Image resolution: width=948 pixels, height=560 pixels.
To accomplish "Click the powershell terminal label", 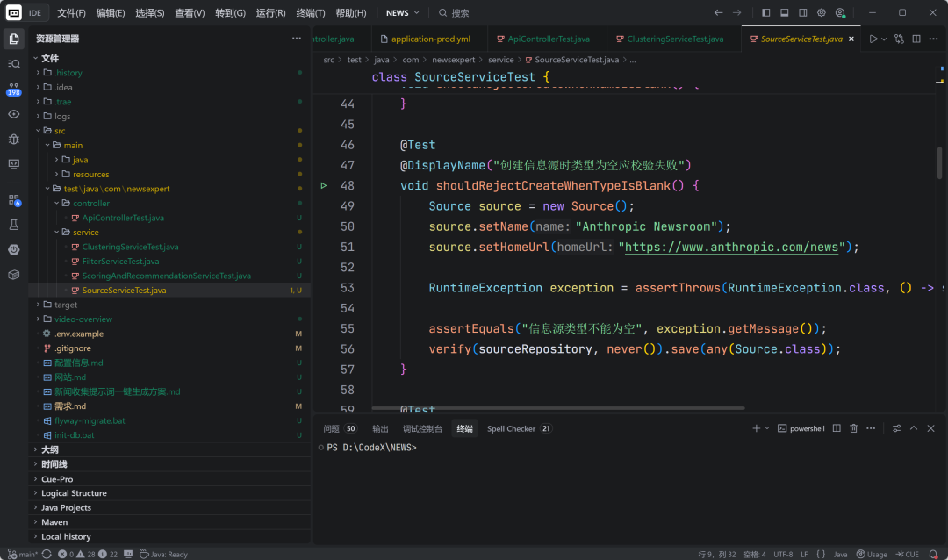I will tap(801, 428).
